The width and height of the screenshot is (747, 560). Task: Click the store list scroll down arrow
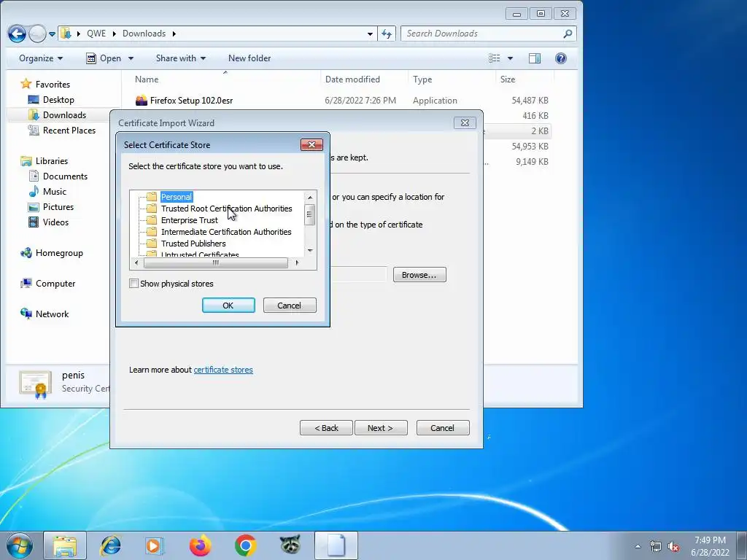(309, 251)
